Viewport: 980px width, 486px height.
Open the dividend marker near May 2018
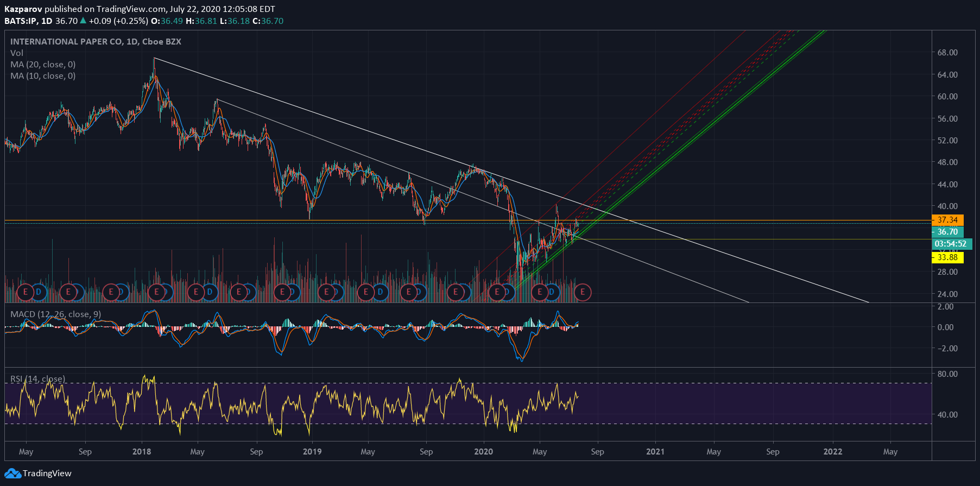point(210,292)
